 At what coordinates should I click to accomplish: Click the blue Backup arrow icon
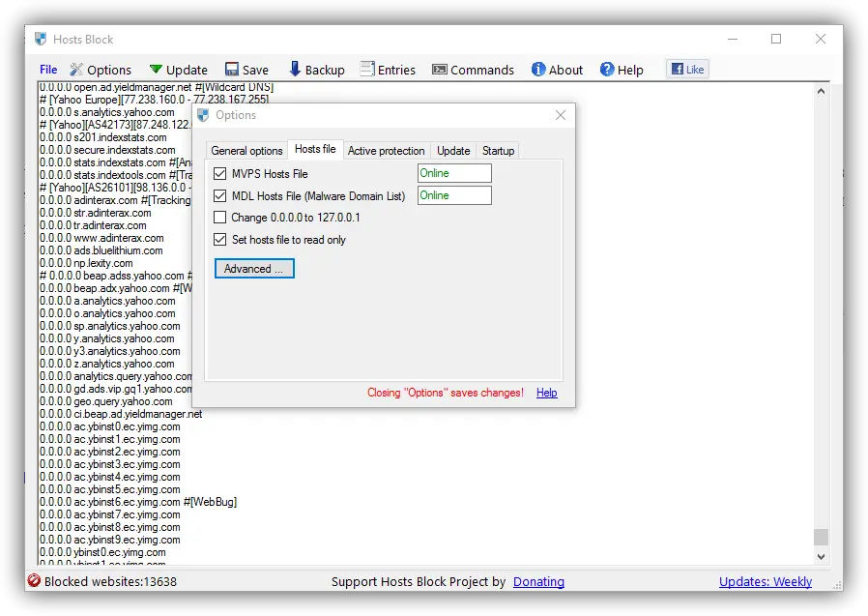point(295,69)
